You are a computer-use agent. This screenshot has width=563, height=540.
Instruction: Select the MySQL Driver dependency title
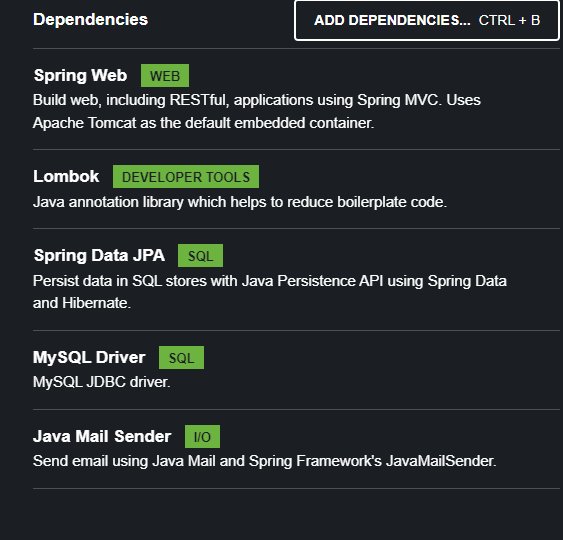pos(89,358)
